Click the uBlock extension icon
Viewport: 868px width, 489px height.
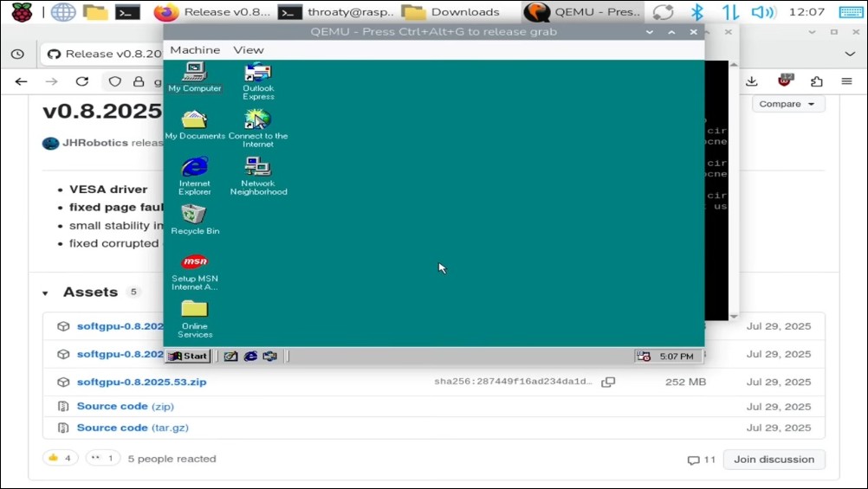click(x=785, y=80)
